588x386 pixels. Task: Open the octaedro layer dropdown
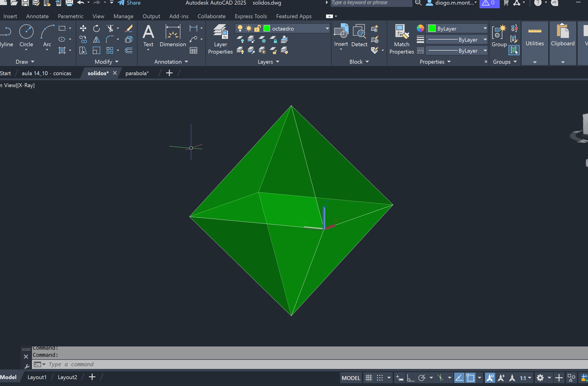pos(327,29)
